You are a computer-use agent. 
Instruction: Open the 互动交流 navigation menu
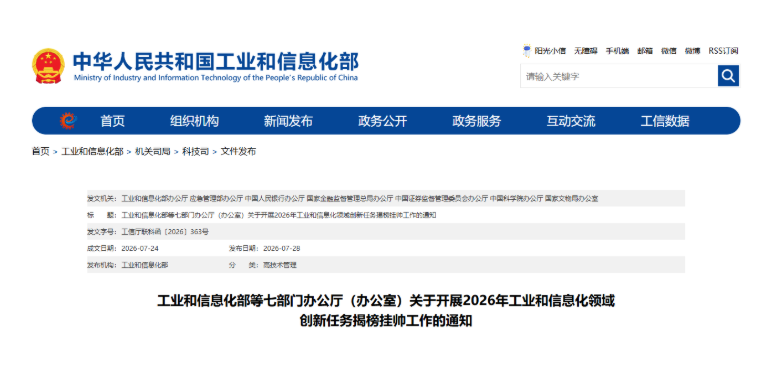click(x=571, y=121)
